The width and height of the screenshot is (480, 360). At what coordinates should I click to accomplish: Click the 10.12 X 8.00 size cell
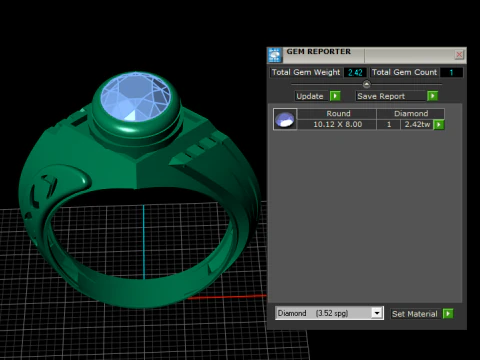click(x=337, y=124)
